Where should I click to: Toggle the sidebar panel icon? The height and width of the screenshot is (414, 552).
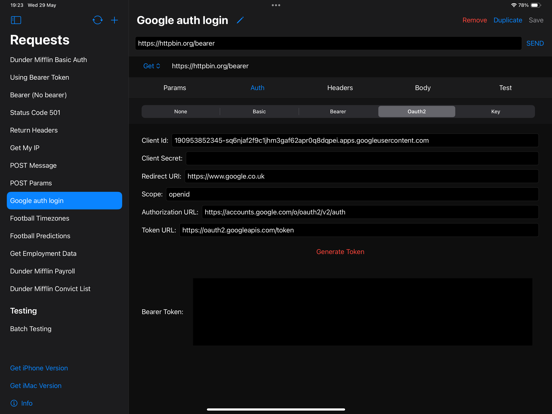tap(16, 20)
